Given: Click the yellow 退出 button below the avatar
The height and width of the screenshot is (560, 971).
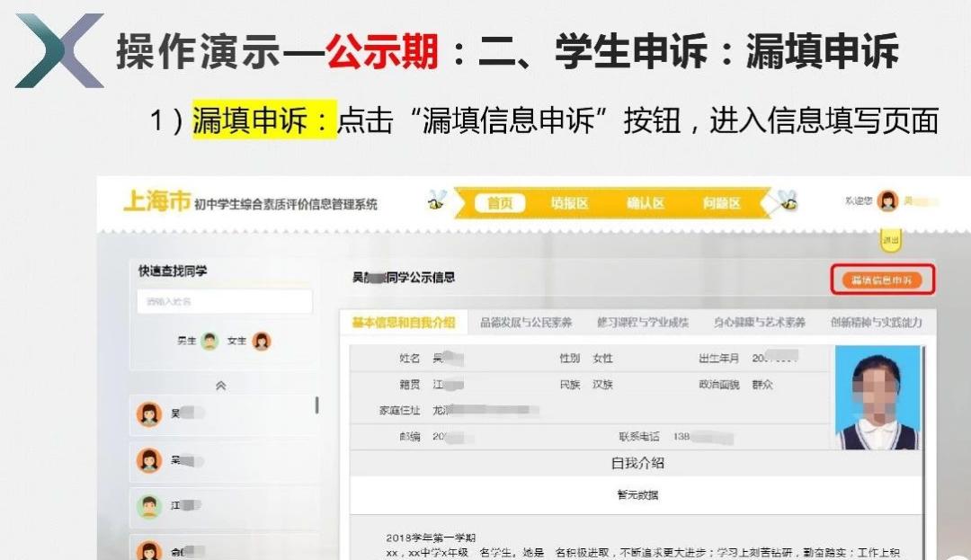Looking at the screenshot, I should click(890, 239).
